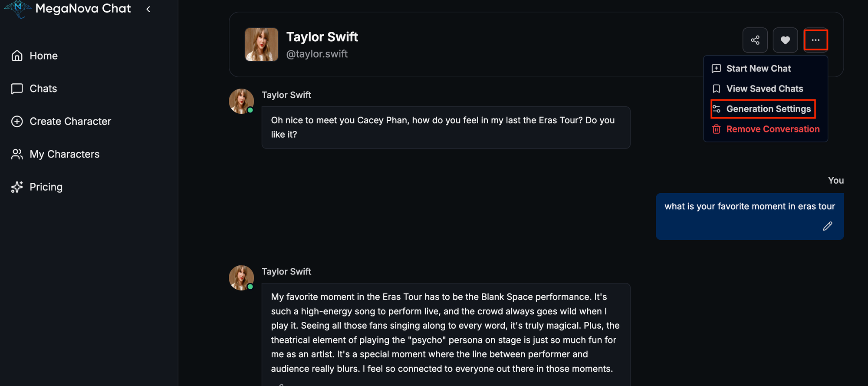This screenshot has height=386, width=868.
Task: Open the three-dot more options menu
Action: coord(815,40)
